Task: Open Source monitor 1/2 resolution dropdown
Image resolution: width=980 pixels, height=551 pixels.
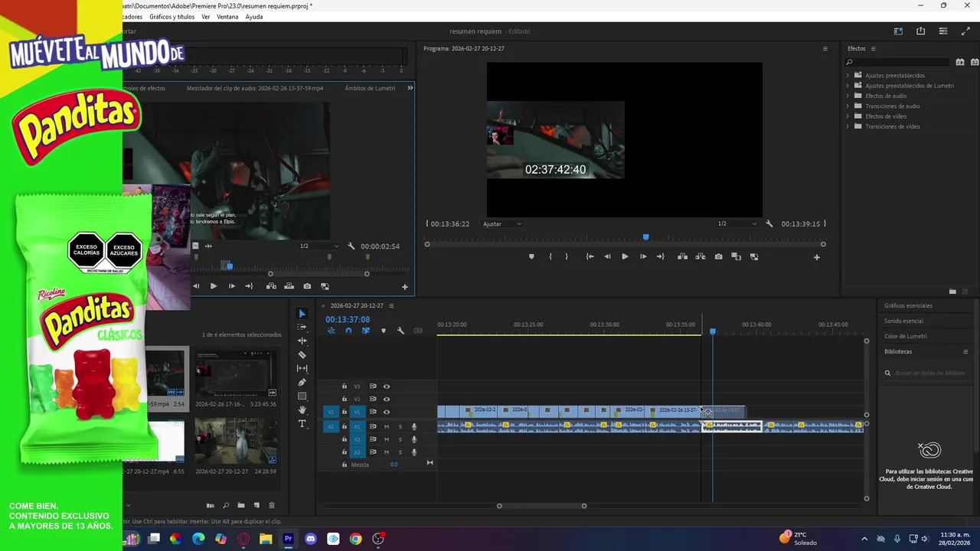Action: (318, 246)
